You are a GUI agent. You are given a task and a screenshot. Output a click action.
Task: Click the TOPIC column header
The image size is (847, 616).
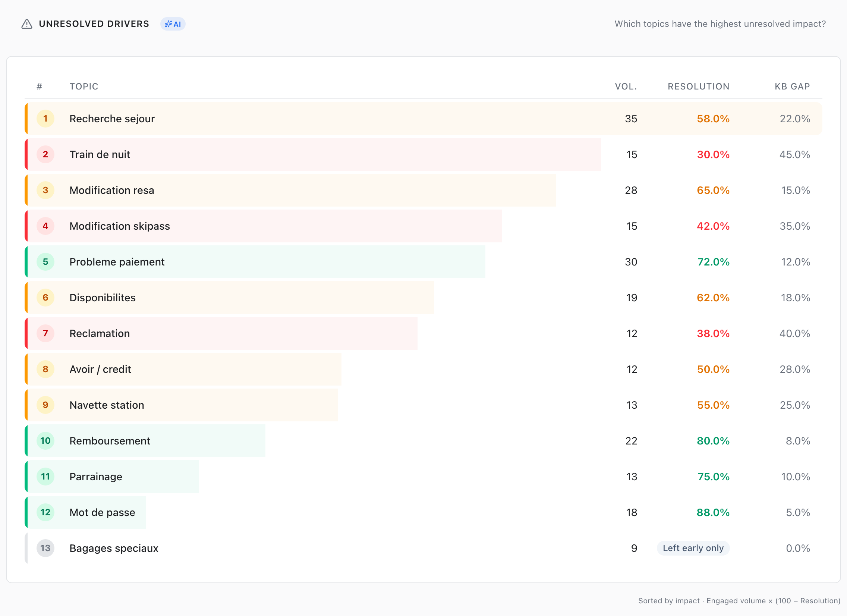tap(84, 87)
